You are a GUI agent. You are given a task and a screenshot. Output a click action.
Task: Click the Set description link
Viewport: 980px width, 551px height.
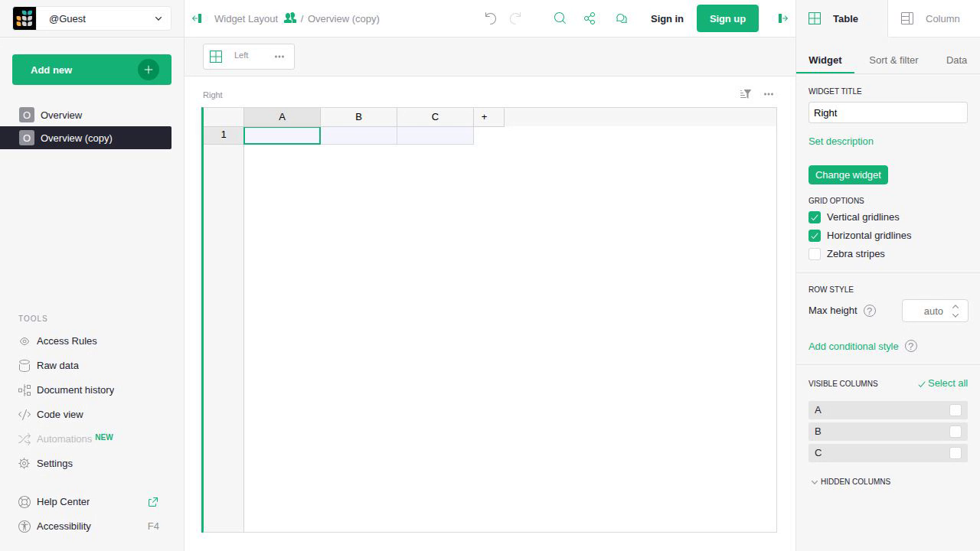(x=841, y=141)
